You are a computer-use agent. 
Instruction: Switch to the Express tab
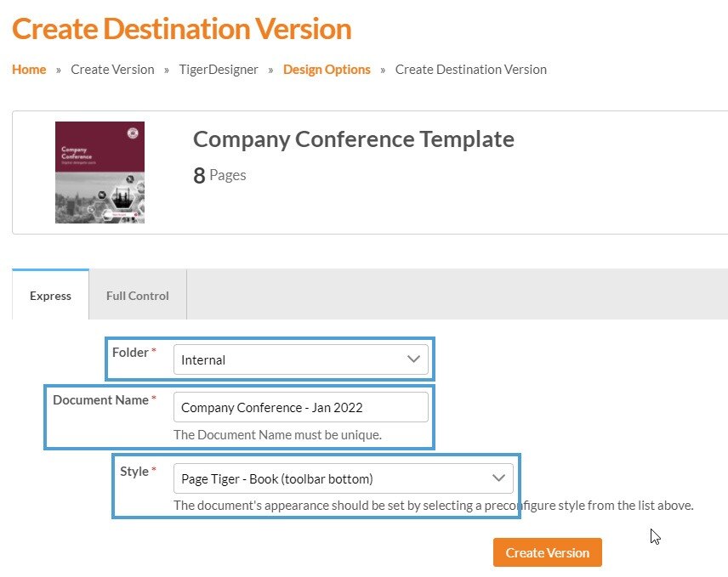(50, 296)
